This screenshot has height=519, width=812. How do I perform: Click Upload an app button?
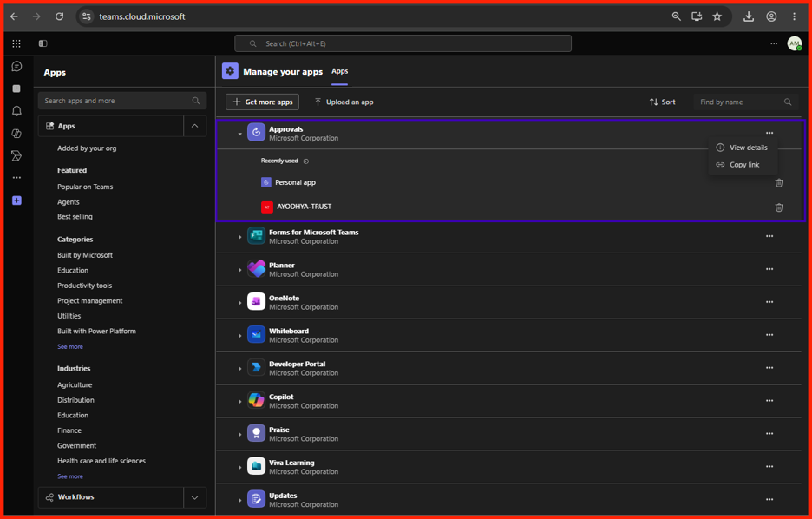[x=344, y=102]
